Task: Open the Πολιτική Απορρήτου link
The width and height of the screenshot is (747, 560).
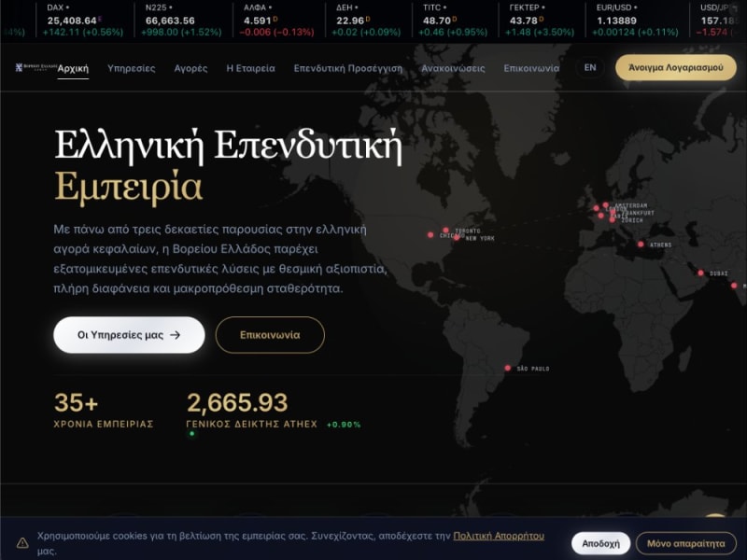Action: pos(499,536)
